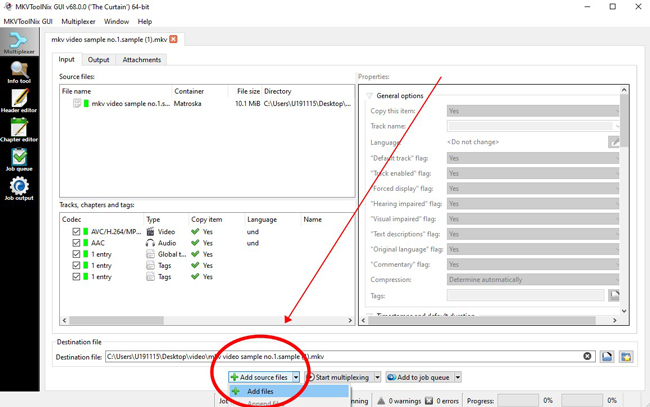Screen dimensions: 650x407
Task: Click the green check in AAC row
Action: coord(195,243)
